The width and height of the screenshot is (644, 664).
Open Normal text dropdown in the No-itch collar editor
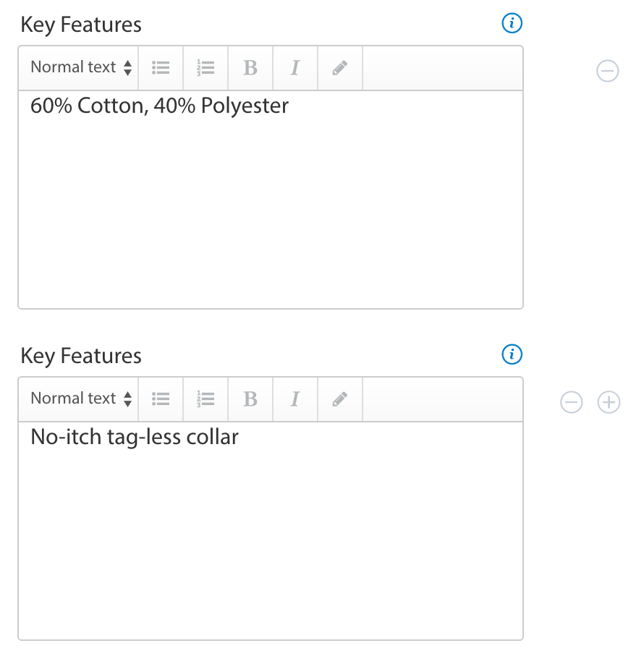click(81, 399)
